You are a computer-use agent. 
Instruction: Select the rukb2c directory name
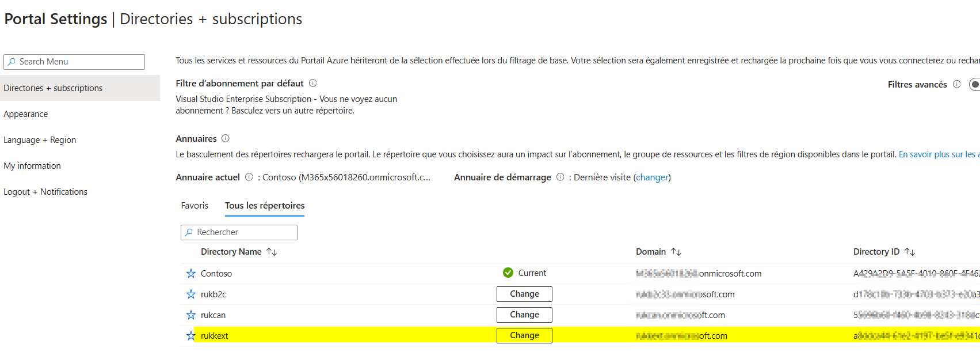coord(213,294)
